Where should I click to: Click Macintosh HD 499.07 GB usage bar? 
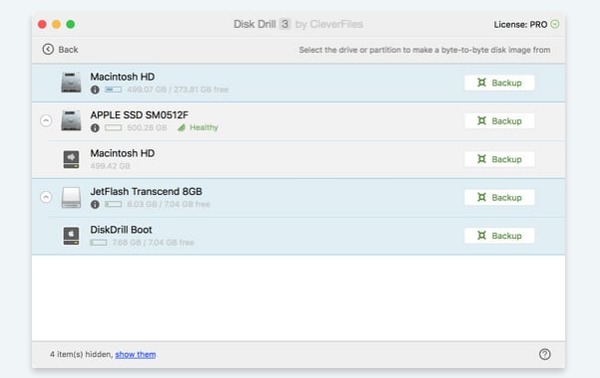113,90
